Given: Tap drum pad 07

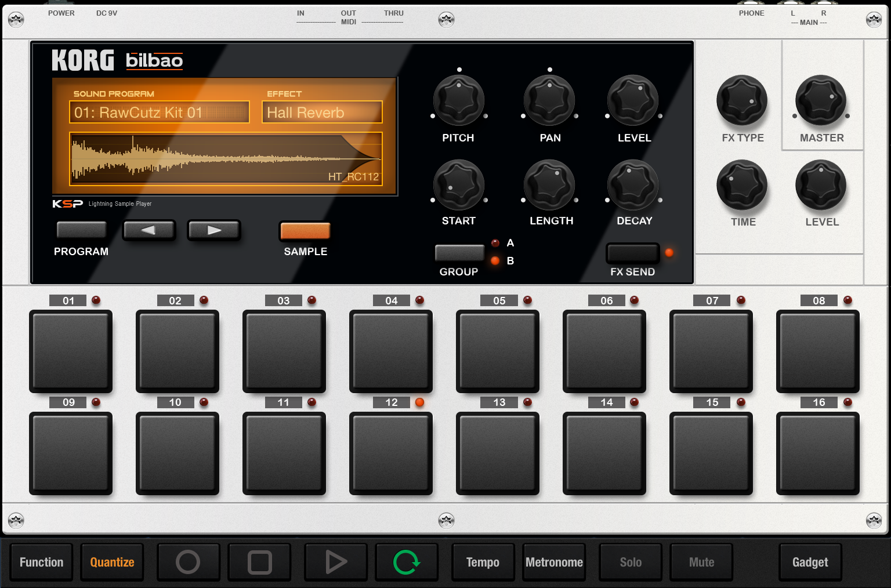Looking at the screenshot, I should click(x=711, y=351).
